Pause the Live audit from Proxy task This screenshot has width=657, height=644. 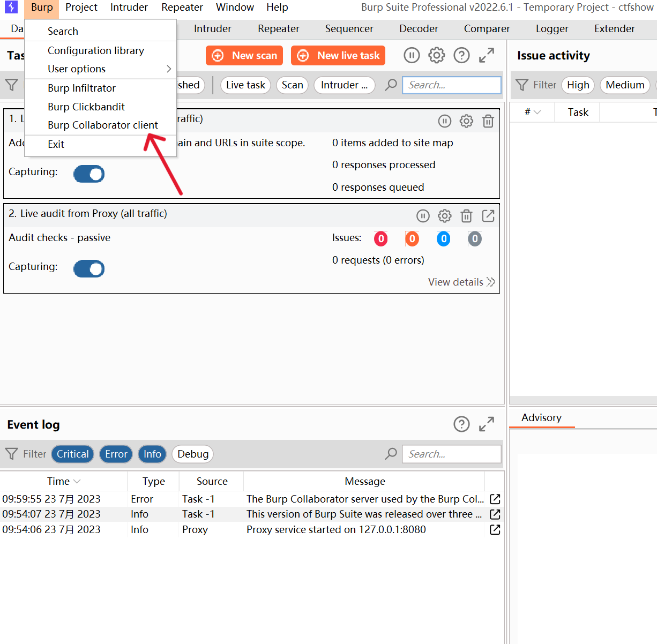423,216
